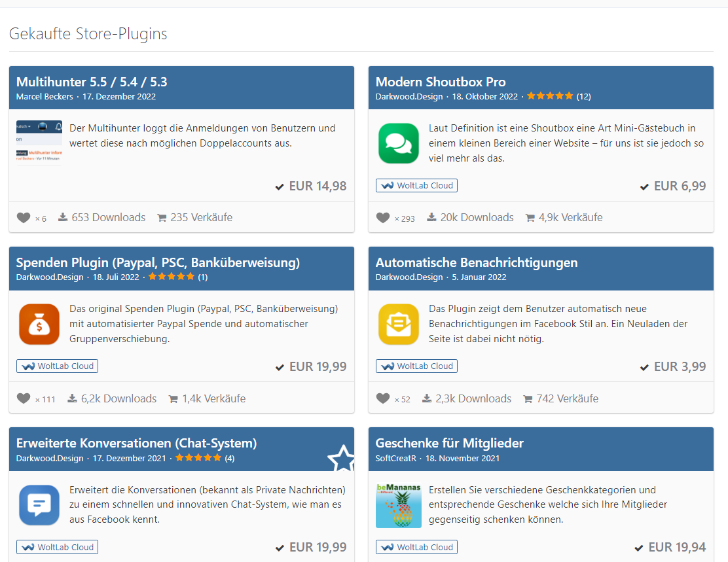Open the Geschenke für Mitglieder pineapple thumbnail
The image size is (728, 562).
click(398, 505)
